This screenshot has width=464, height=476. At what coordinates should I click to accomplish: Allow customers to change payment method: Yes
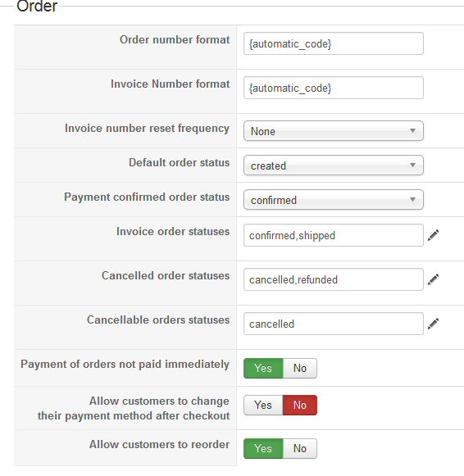(x=263, y=405)
